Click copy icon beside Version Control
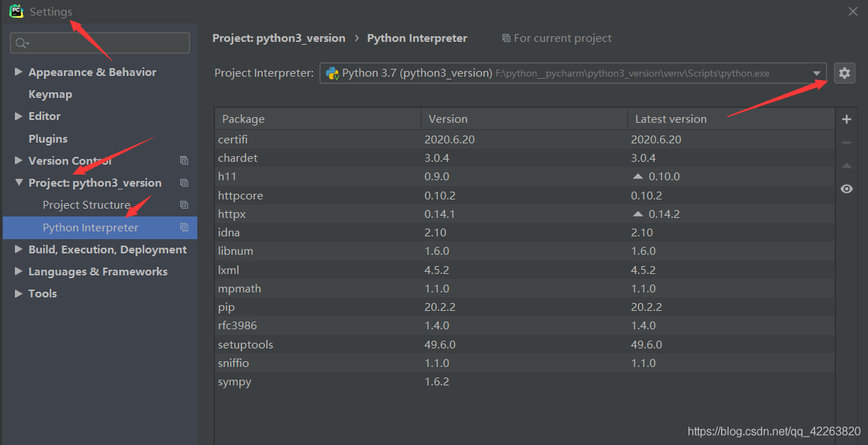Screen dimensions: 868x445 pyautogui.click(x=184, y=161)
